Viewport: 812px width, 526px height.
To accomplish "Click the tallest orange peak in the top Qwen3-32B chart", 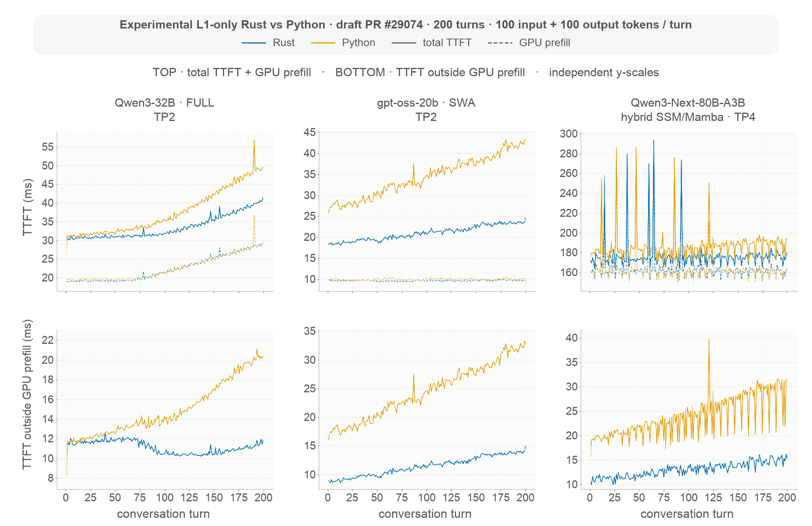I will 254,141.
